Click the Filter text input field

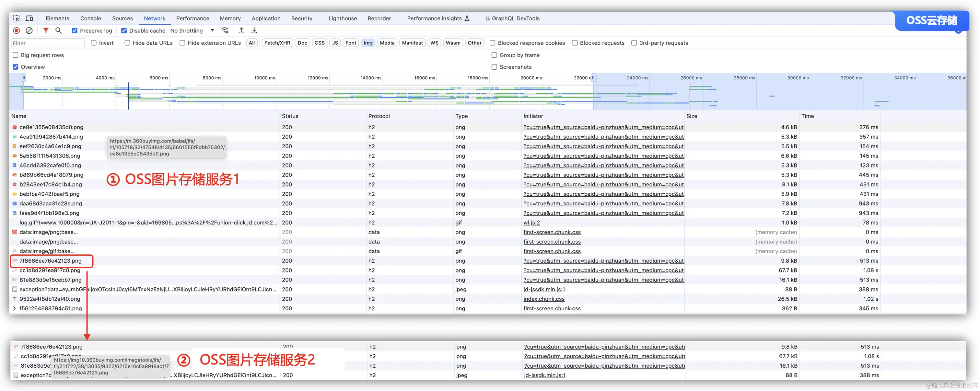click(x=48, y=43)
